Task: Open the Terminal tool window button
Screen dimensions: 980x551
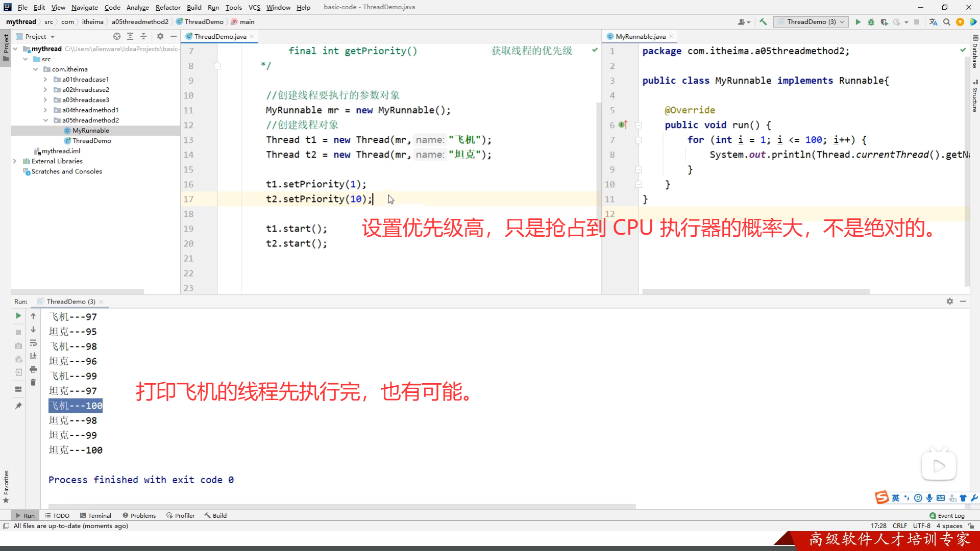Action: pyautogui.click(x=95, y=515)
